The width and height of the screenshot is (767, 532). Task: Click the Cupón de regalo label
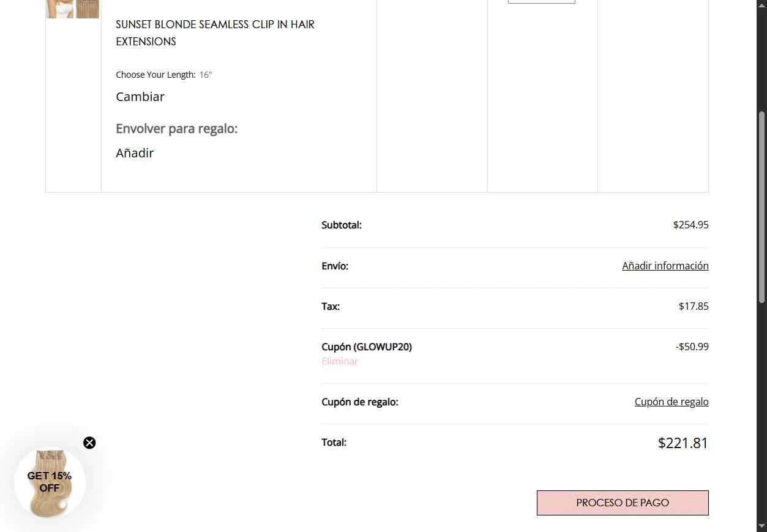coord(360,402)
